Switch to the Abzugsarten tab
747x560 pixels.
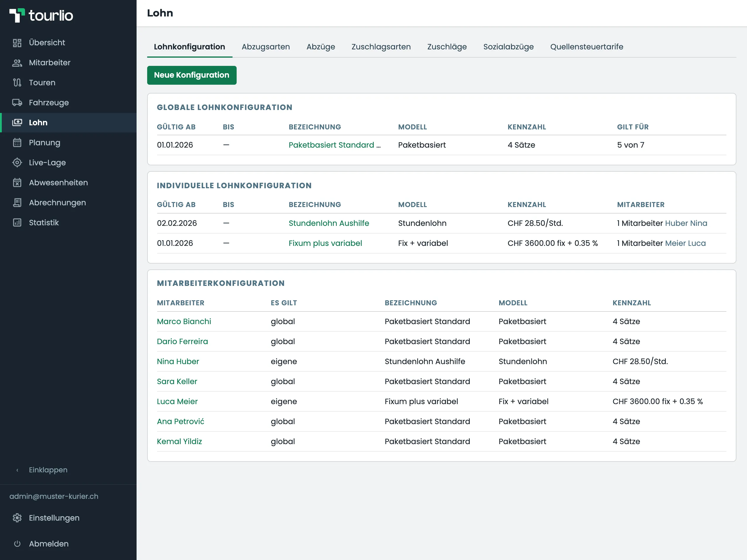(266, 47)
